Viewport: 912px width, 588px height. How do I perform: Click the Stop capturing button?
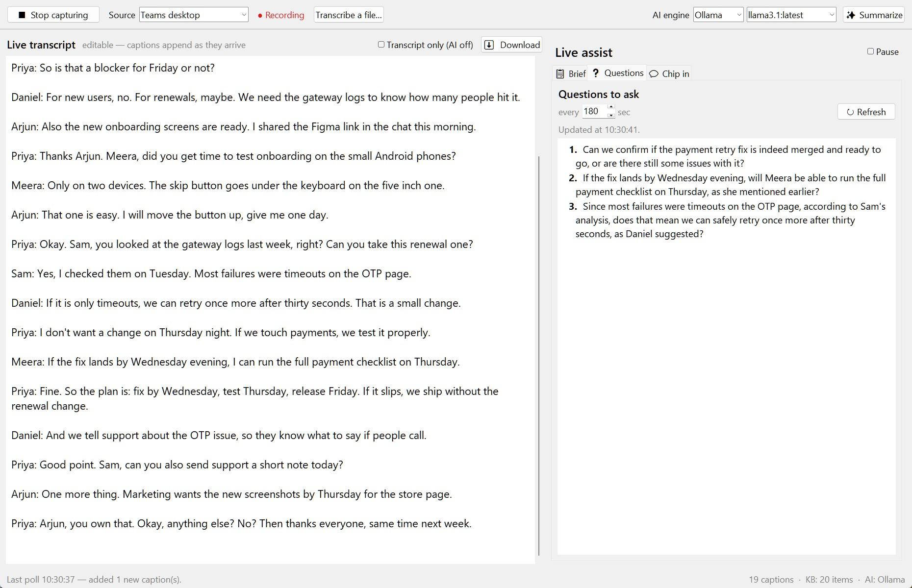(53, 15)
